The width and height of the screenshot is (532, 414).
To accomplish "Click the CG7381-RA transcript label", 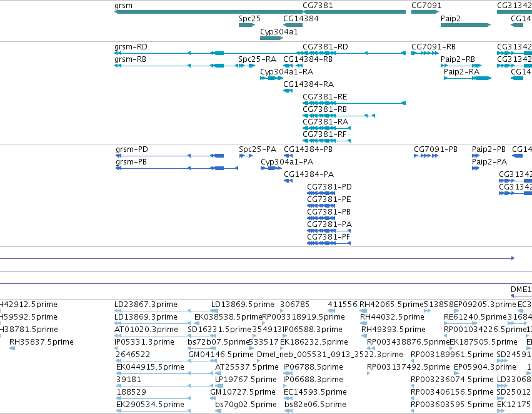I will coord(325,122).
